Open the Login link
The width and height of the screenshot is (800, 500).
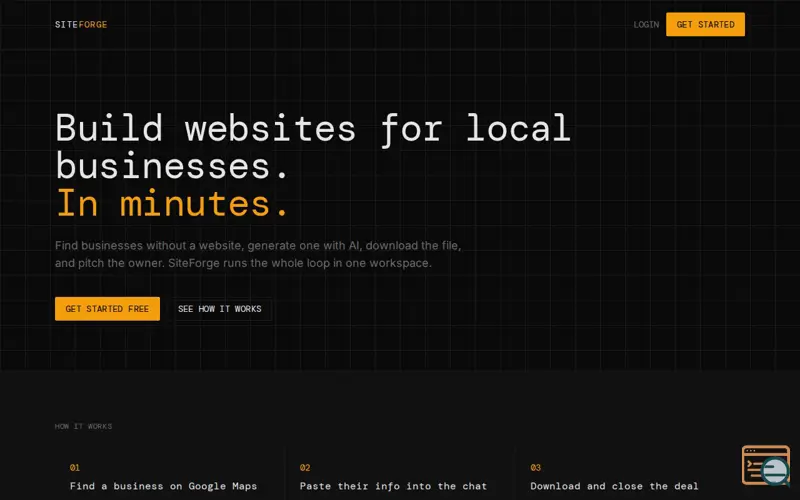click(x=646, y=24)
